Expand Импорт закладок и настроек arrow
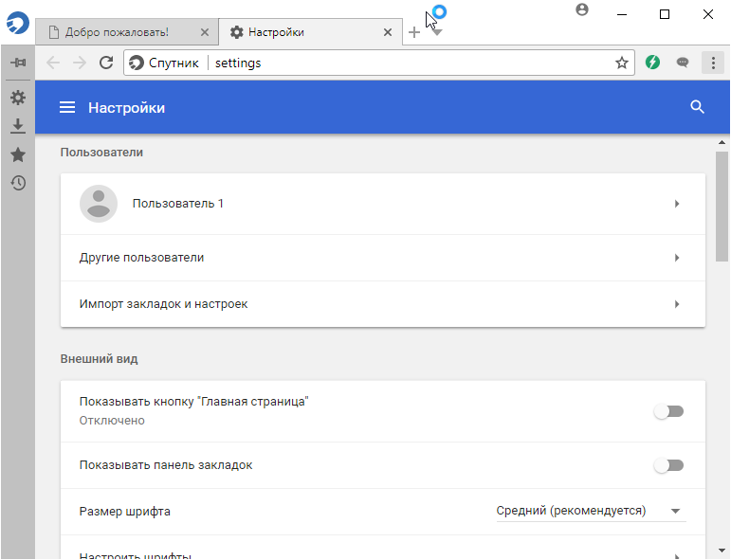The height and width of the screenshot is (560, 731). pyautogui.click(x=676, y=304)
